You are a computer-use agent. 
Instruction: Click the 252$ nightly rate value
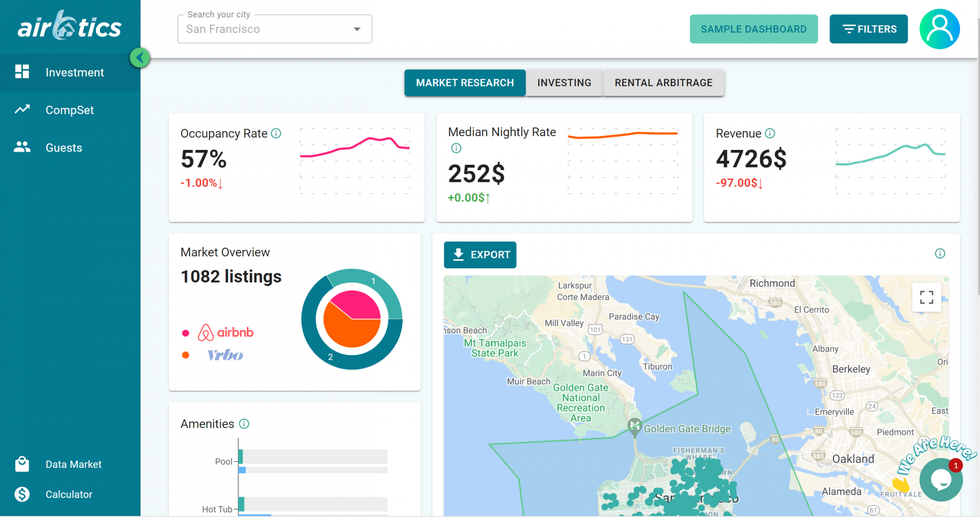[x=477, y=174]
